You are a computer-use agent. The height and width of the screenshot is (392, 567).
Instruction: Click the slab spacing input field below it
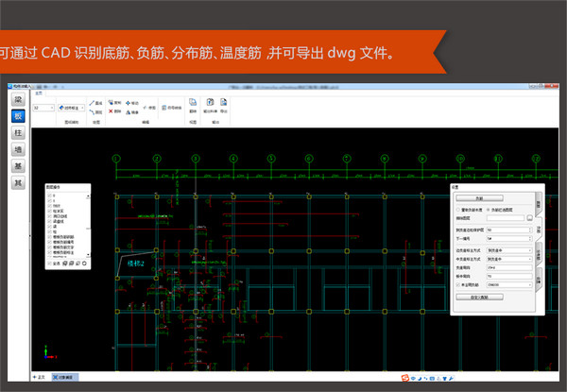[x=509, y=277]
